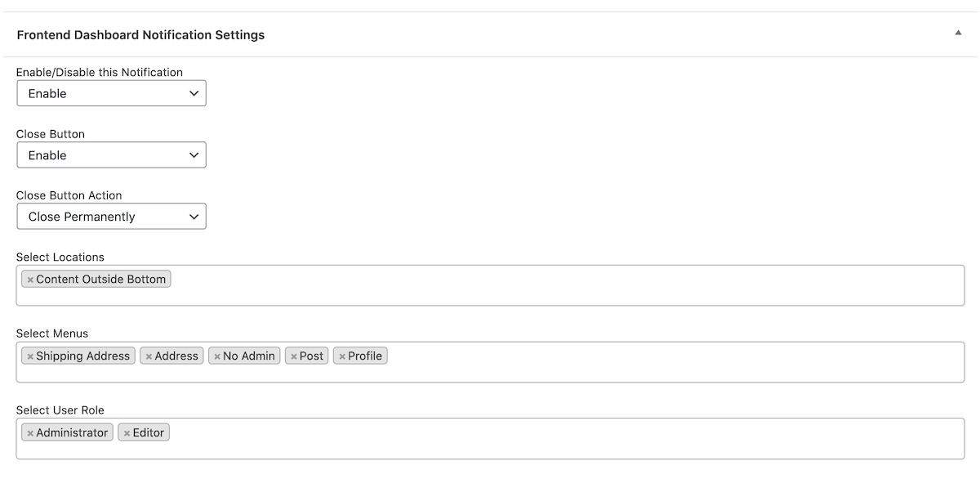Open the Enable/Disable this Notification dropdown
The image size is (980, 479).
(111, 93)
